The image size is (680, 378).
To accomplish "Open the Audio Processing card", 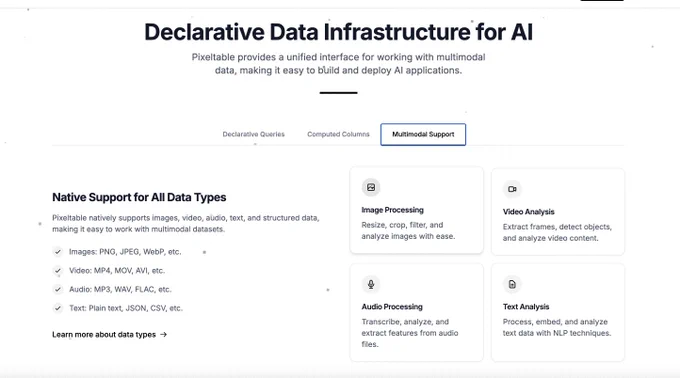I will tap(416, 312).
